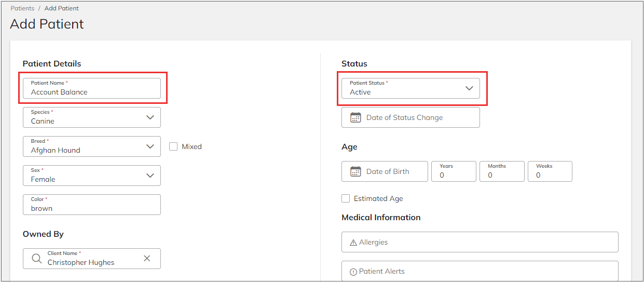
Task: Expand the Sex dropdown arrow
Action: pyautogui.click(x=150, y=176)
